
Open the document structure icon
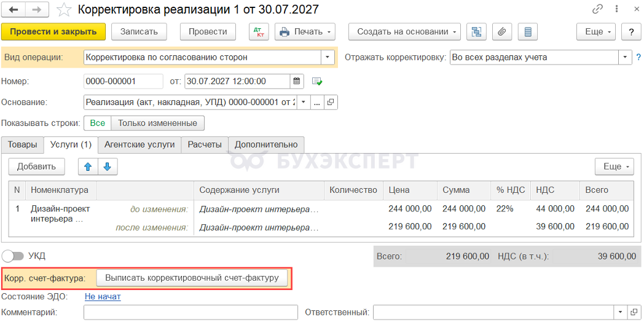(x=476, y=31)
